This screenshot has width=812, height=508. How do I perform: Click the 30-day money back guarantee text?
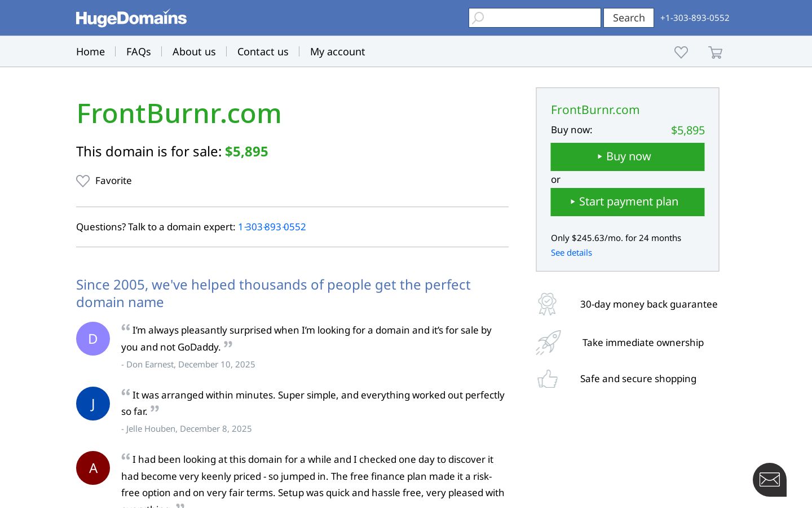point(649,304)
